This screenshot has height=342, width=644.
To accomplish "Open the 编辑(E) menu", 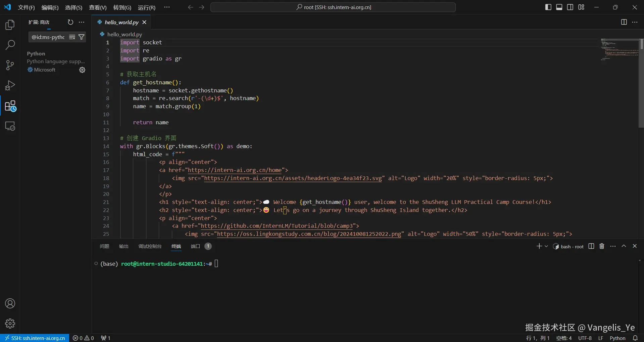I will (x=50, y=7).
